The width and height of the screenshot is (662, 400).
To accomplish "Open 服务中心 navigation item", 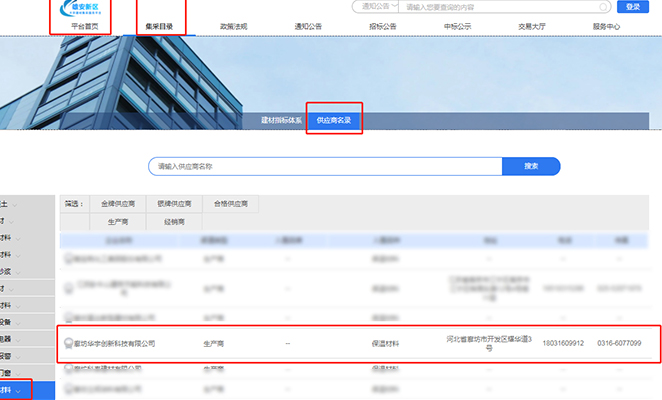I will point(606,27).
